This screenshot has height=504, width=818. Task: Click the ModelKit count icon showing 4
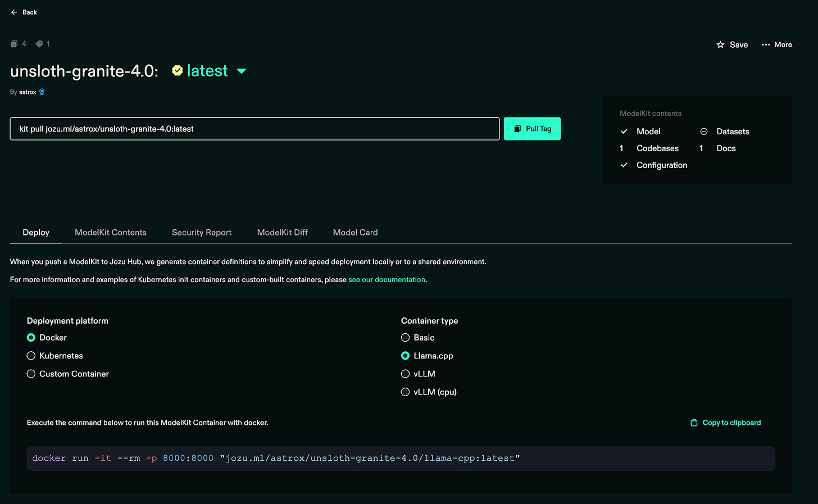[14, 44]
